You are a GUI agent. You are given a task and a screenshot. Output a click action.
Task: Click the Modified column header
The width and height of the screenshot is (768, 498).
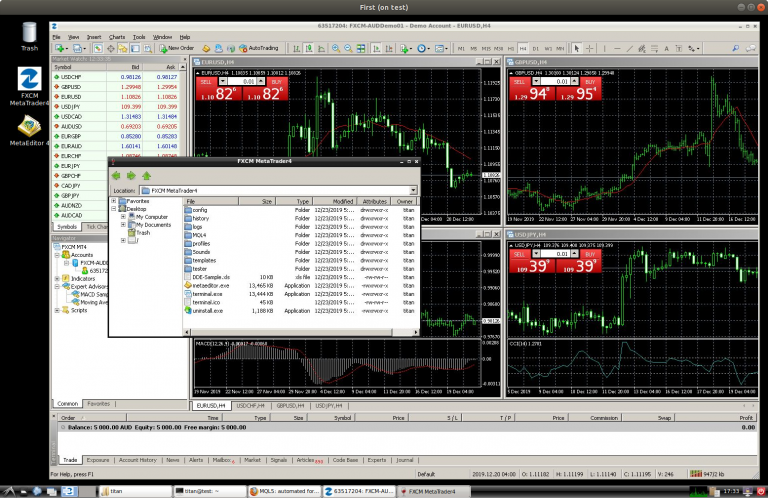click(x=343, y=201)
